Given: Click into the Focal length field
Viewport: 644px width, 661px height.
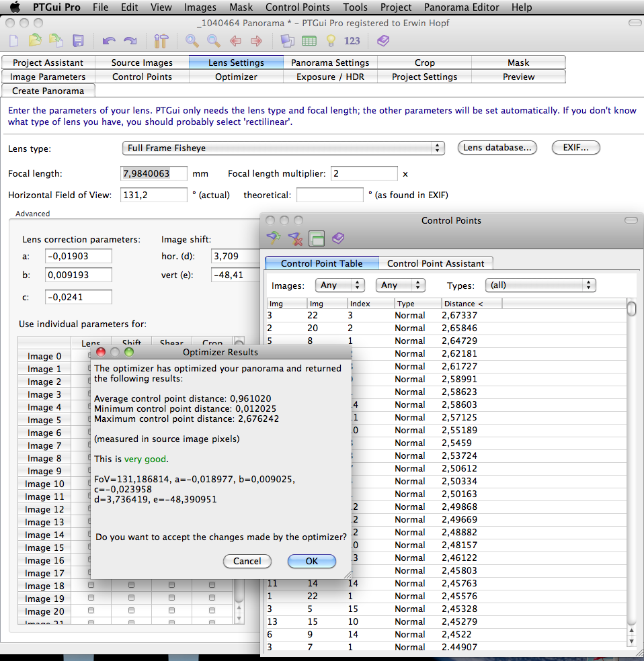Looking at the screenshot, I should point(153,173).
